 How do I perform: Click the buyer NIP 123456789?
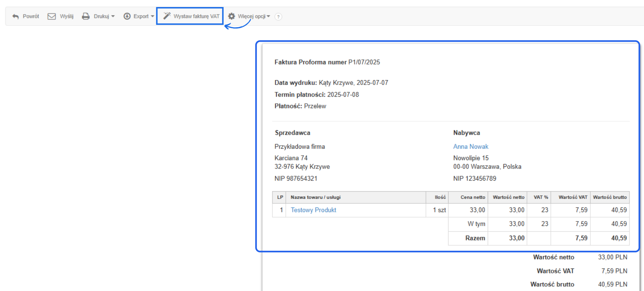pos(475,179)
